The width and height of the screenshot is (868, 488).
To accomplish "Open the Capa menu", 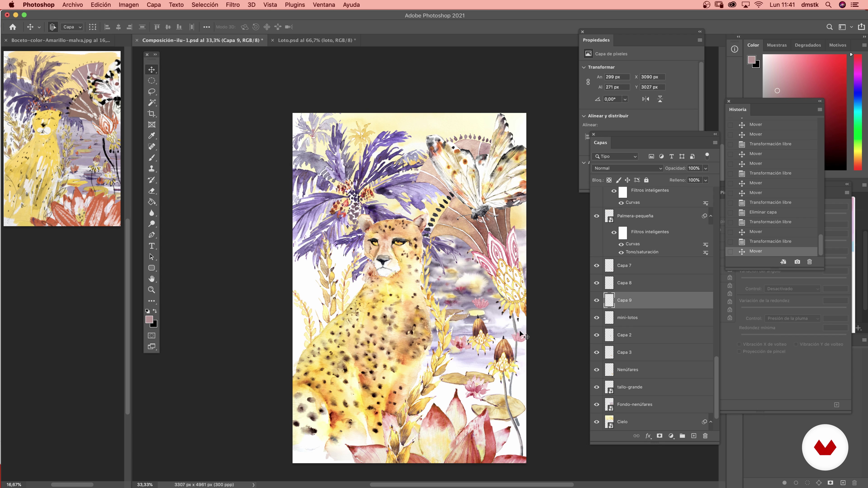I will pos(154,5).
